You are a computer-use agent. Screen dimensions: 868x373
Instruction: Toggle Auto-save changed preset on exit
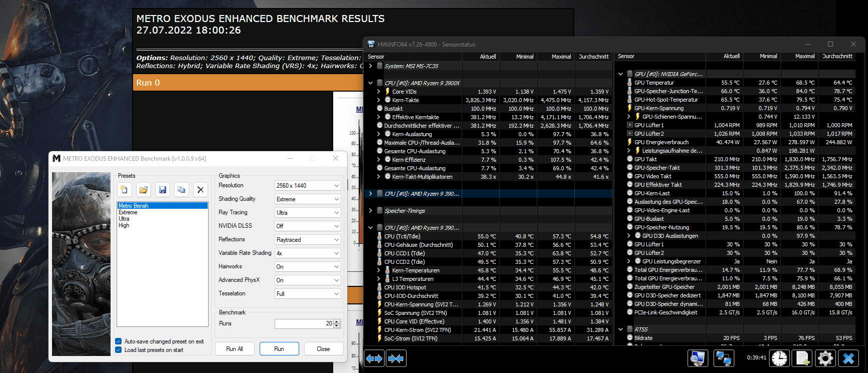coord(119,341)
